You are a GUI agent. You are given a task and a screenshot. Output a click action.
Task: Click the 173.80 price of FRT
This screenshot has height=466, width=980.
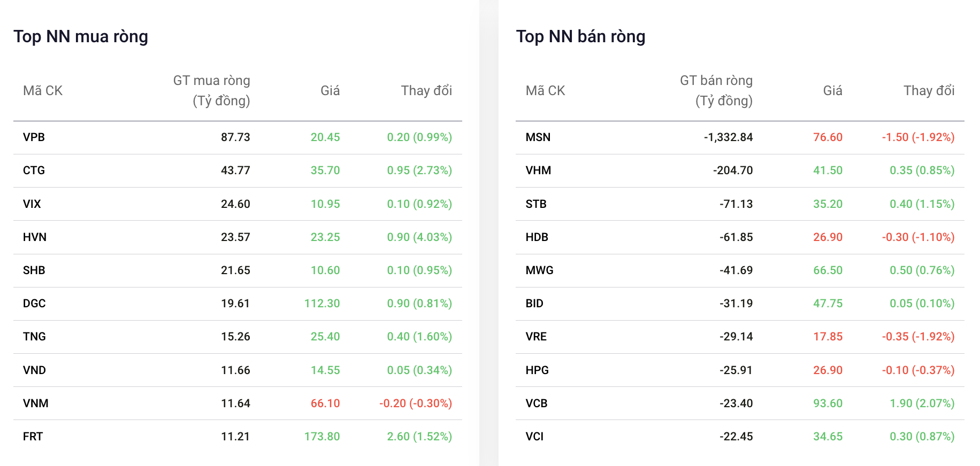tap(322, 437)
